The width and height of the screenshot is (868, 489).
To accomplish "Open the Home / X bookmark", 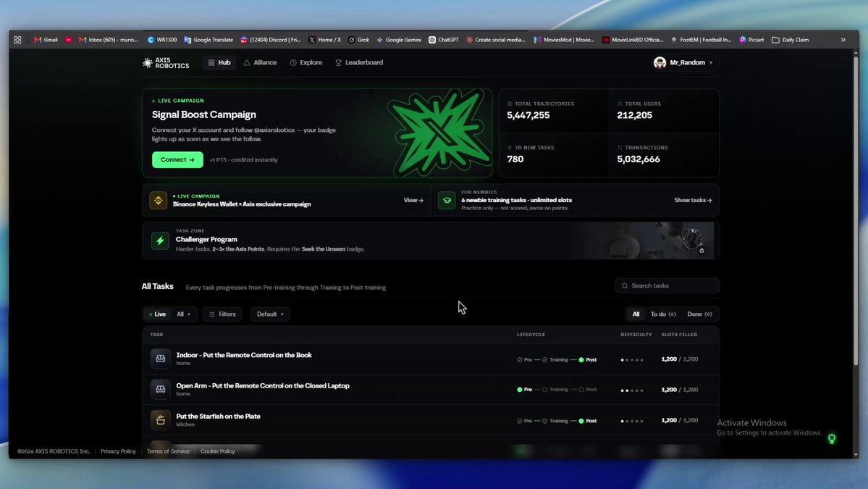I will tap(325, 40).
